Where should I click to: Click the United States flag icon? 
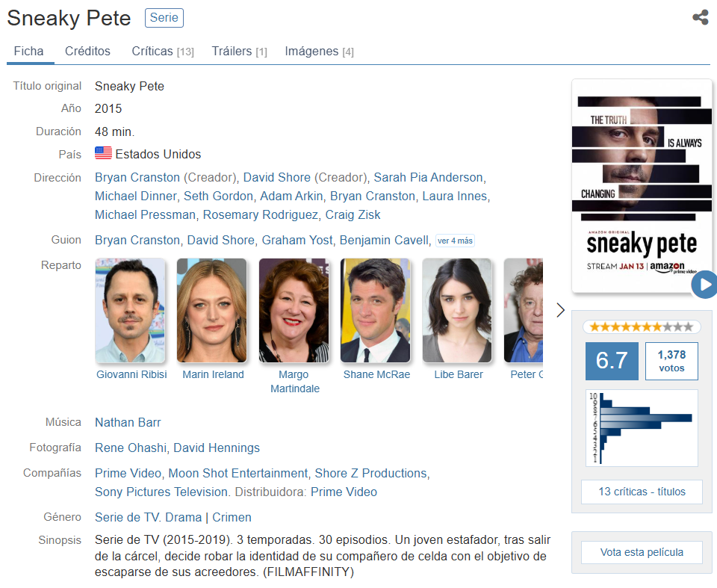tap(103, 154)
